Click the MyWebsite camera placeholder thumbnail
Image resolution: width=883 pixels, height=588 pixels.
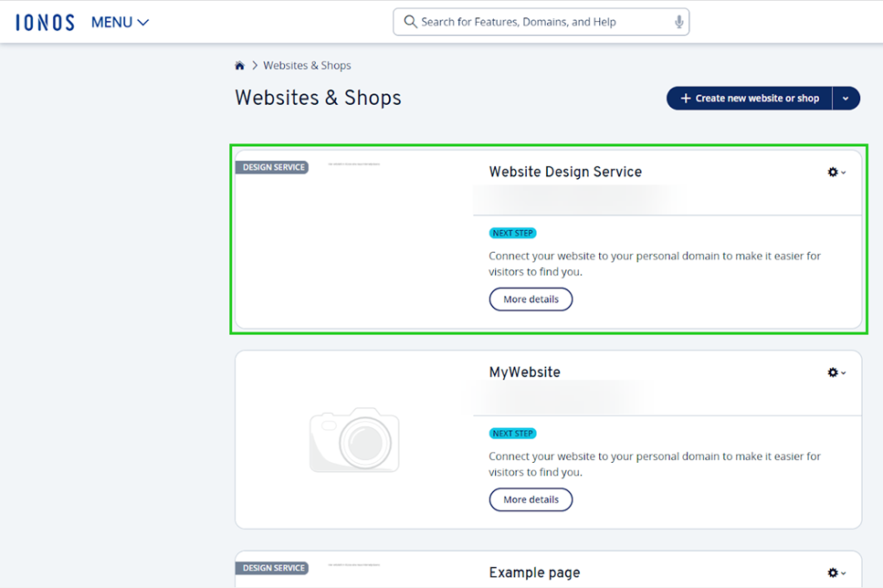point(354,440)
